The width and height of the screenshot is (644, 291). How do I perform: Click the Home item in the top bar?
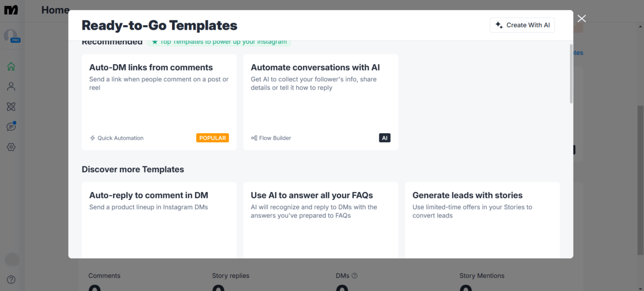point(55,10)
